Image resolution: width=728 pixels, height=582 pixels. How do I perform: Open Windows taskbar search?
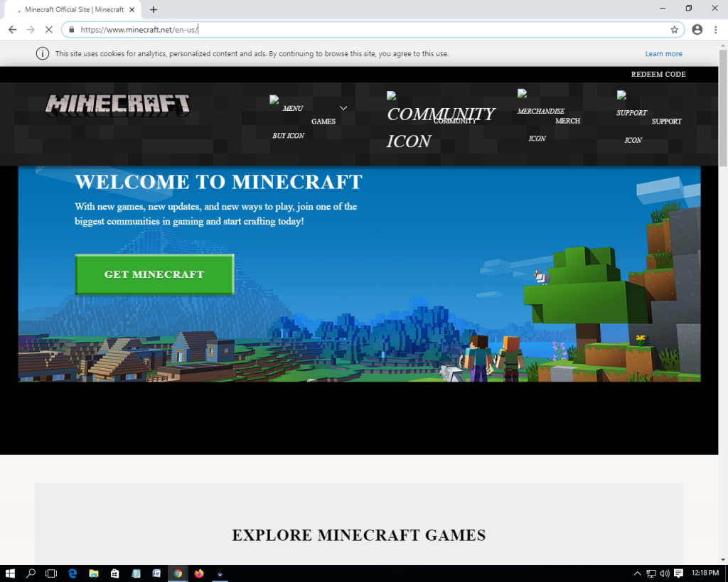(31, 573)
